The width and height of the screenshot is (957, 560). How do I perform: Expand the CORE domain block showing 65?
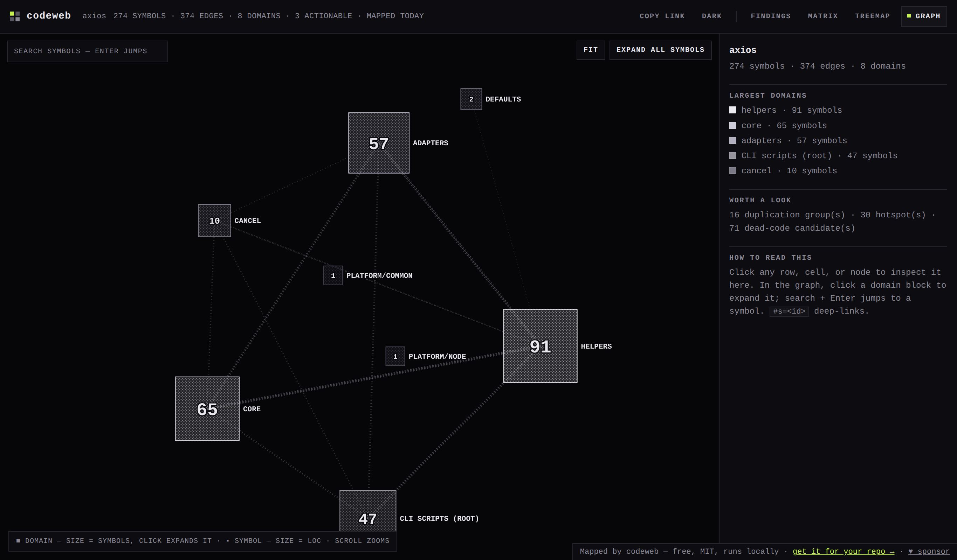click(x=207, y=408)
